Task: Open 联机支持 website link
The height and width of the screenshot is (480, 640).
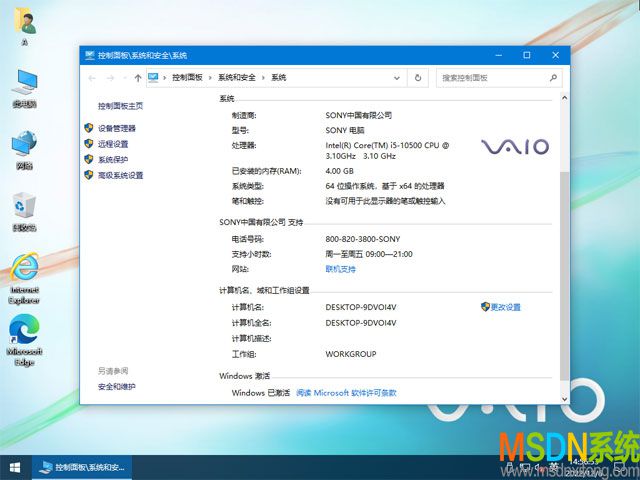Action: coord(340,269)
